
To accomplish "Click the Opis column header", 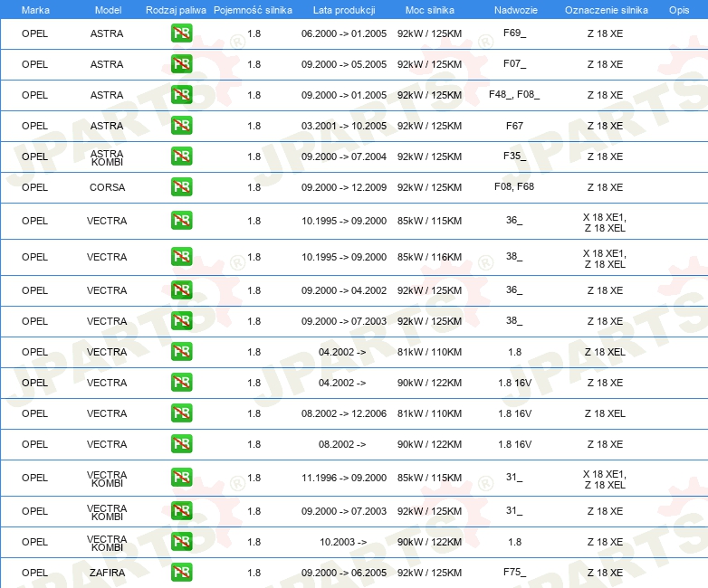I will click(679, 10).
